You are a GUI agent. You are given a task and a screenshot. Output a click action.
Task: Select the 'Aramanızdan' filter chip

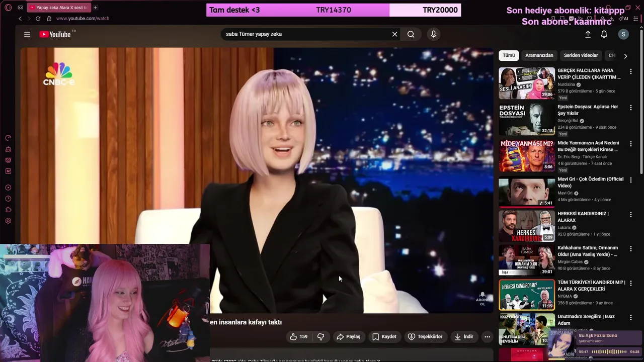tap(539, 55)
